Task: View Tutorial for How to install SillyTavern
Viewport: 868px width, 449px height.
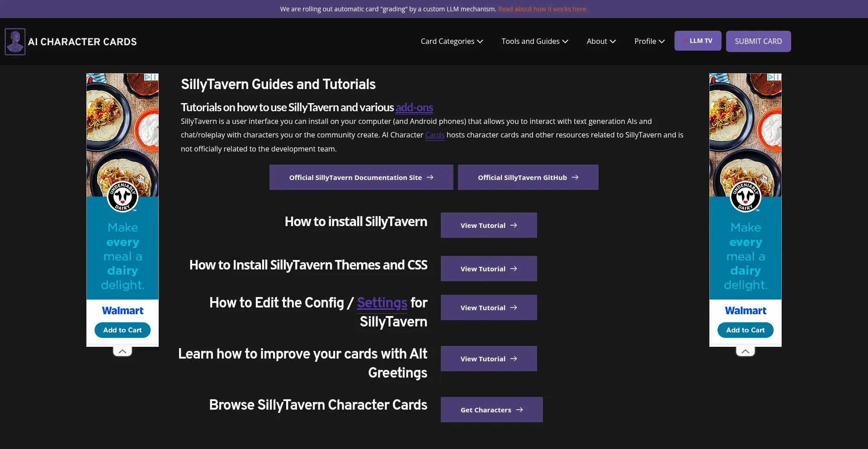Action: click(x=488, y=225)
